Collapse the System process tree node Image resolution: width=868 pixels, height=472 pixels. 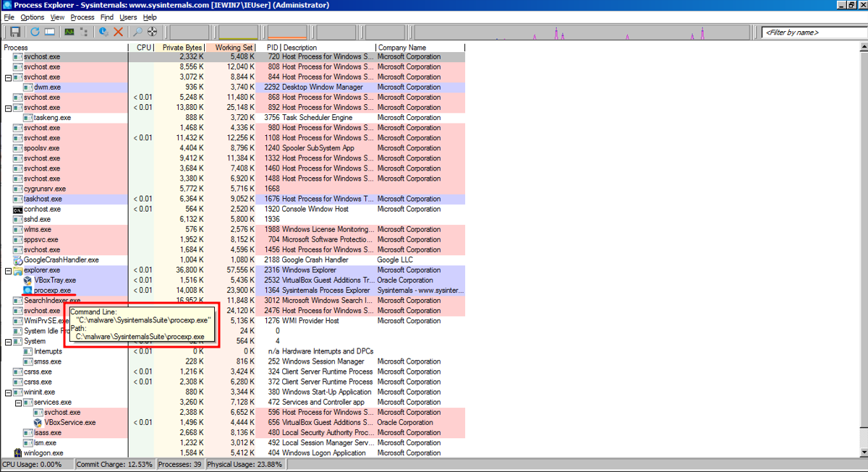pos(8,341)
